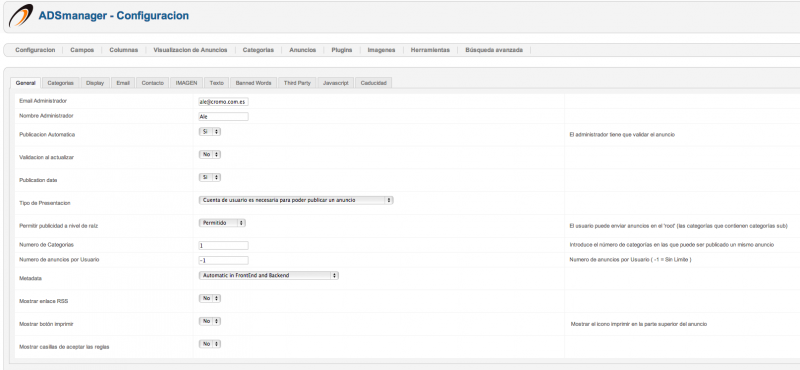
Task: Click the 'El usuario puede enviar anuncios' description
Action: (679, 226)
